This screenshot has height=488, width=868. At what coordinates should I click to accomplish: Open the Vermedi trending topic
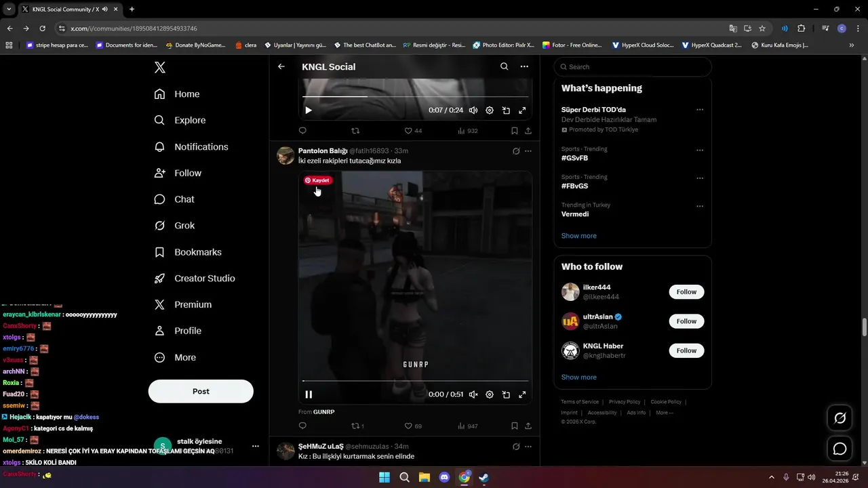[575, 214]
